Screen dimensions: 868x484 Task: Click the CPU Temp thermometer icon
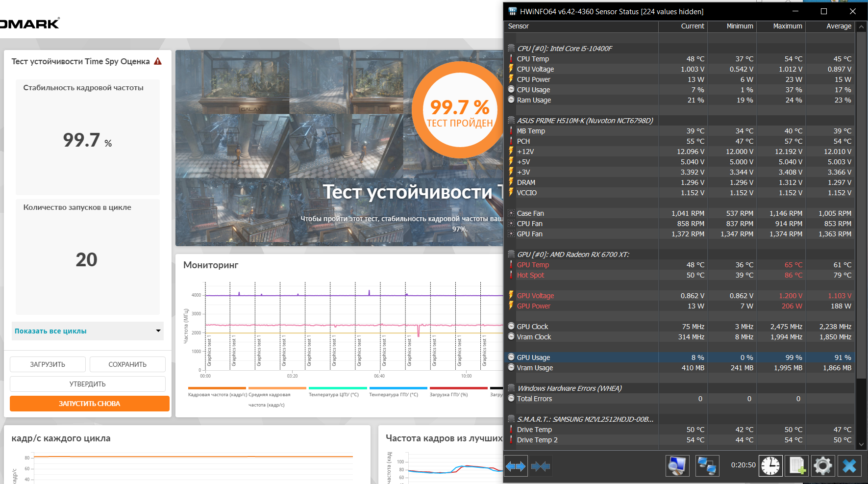(x=511, y=59)
